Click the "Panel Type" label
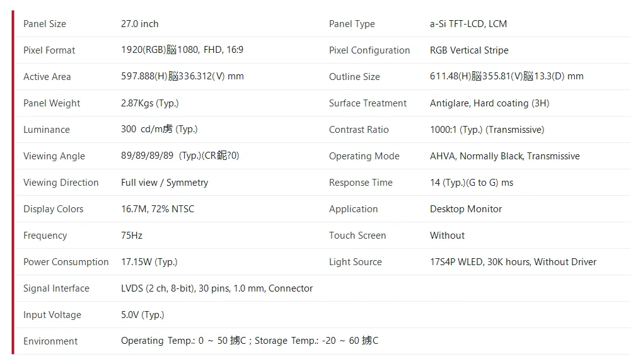643x364 pixels. [x=352, y=24]
